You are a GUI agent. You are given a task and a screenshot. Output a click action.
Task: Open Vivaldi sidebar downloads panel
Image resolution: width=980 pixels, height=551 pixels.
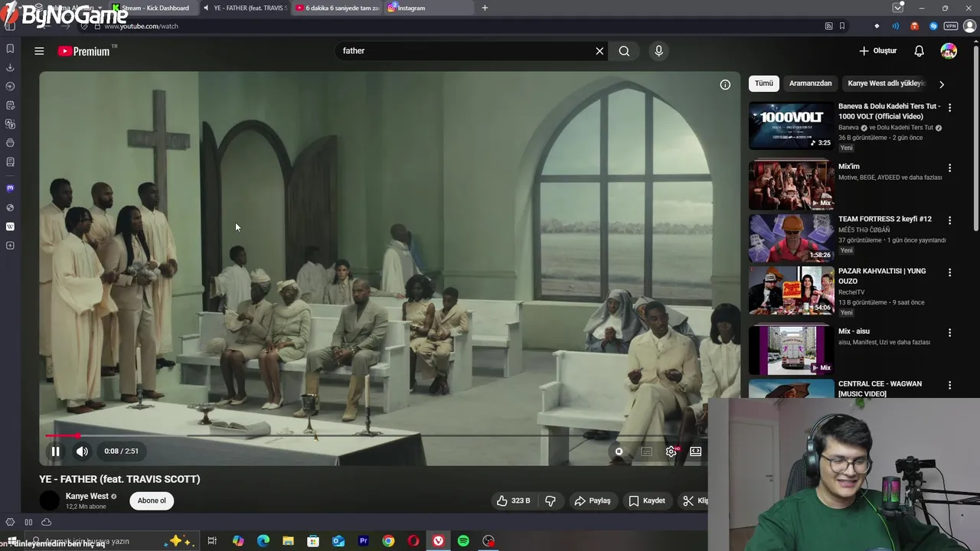(x=10, y=67)
